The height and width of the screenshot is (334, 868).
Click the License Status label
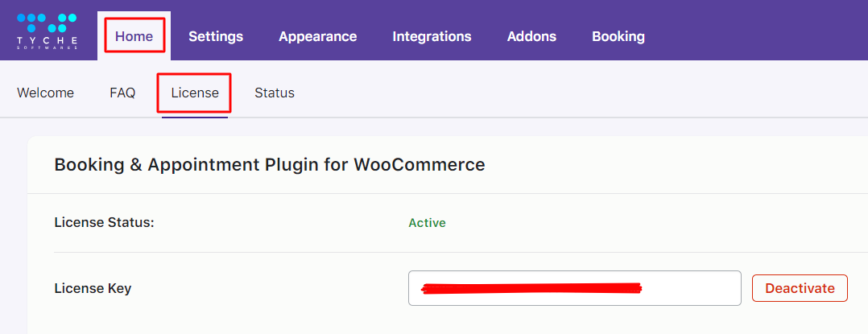click(x=104, y=223)
